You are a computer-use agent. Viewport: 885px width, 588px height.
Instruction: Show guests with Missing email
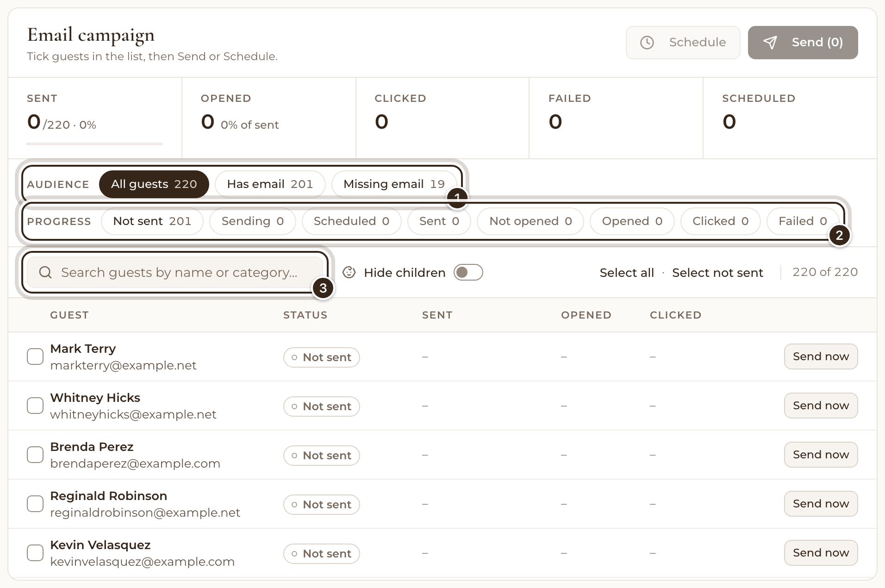click(394, 184)
